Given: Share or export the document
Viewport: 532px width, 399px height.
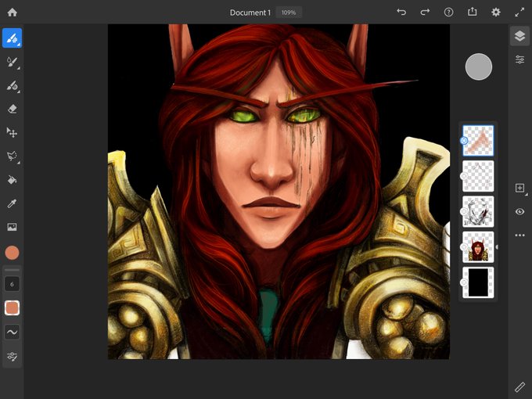Looking at the screenshot, I should click(x=473, y=13).
